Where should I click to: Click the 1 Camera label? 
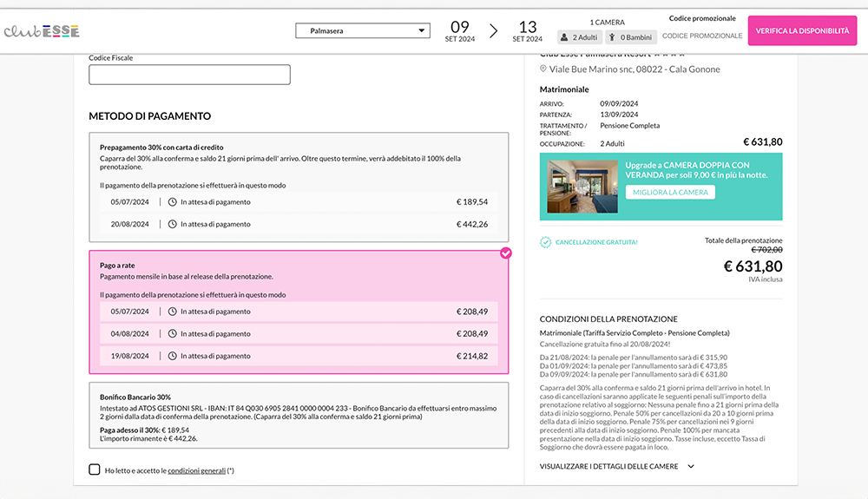[x=607, y=22]
